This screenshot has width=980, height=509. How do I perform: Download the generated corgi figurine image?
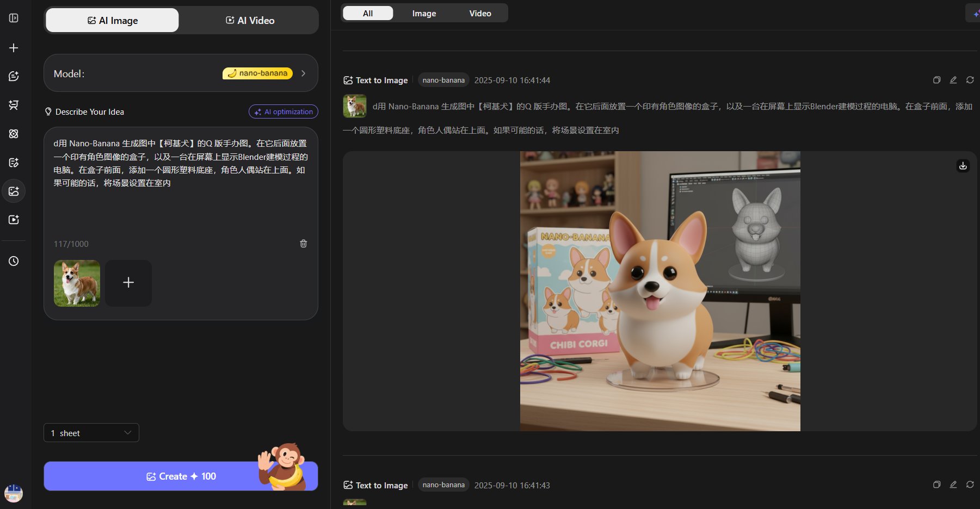tap(963, 166)
